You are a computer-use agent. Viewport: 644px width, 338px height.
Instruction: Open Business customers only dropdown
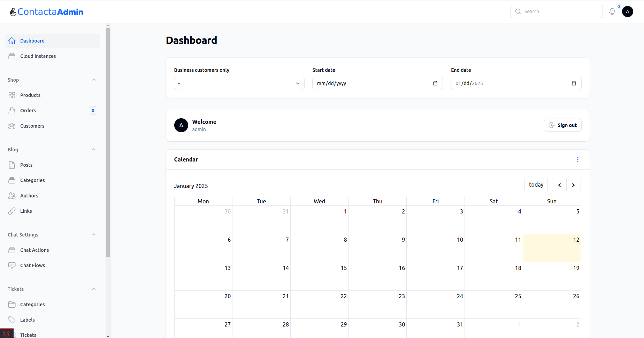[x=239, y=83]
